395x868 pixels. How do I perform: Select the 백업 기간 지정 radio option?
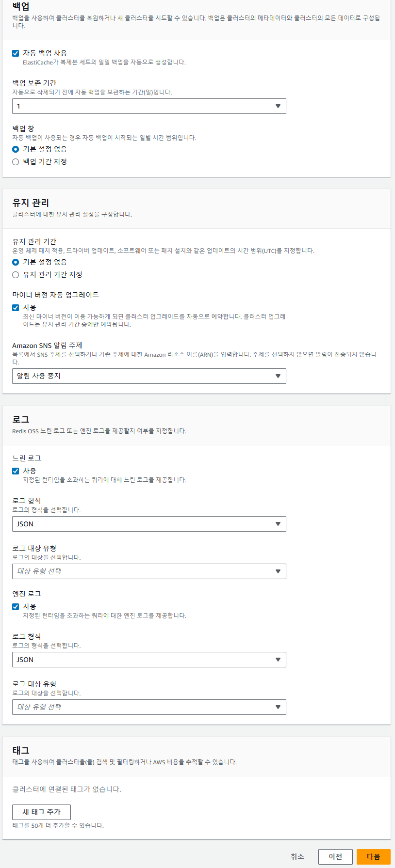coord(16,162)
